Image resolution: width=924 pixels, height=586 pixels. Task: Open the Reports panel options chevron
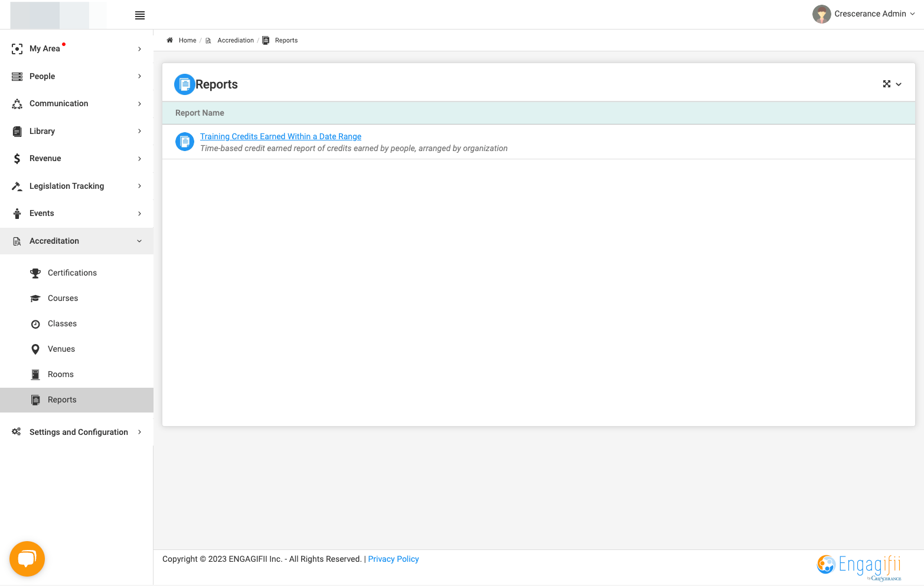pyautogui.click(x=899, y=84)
